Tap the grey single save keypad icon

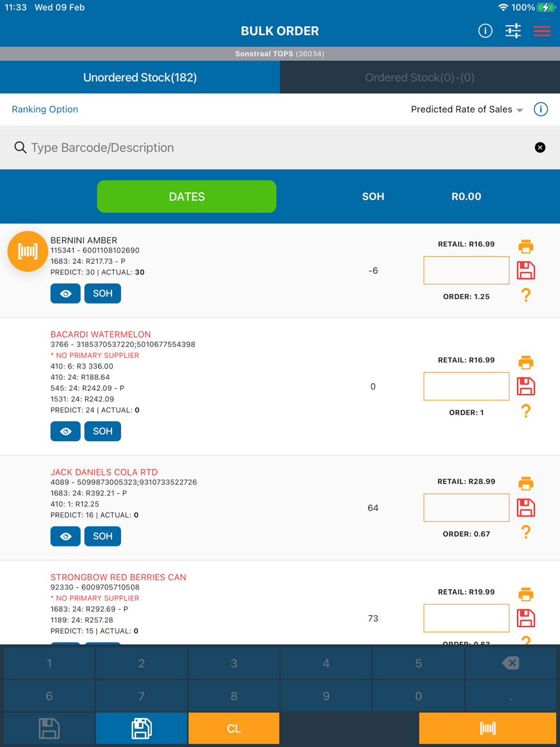[49, 729]
